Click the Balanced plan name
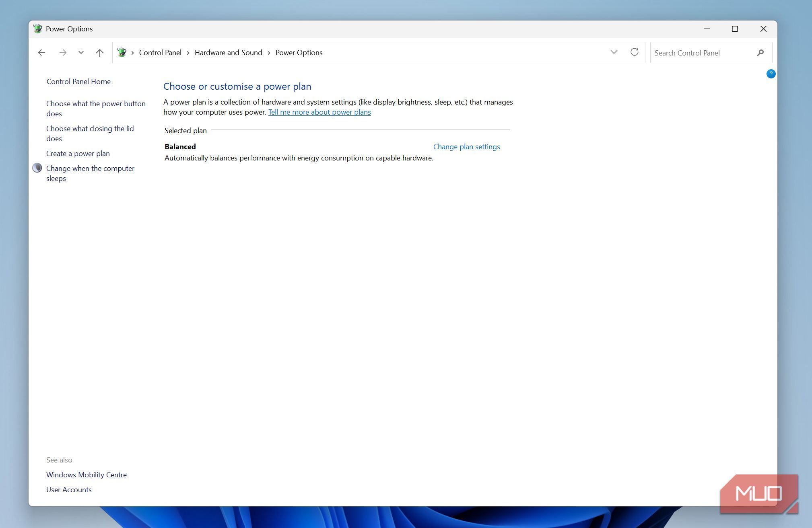The width and height of the screenshot is (812, 528). (180, 147)
